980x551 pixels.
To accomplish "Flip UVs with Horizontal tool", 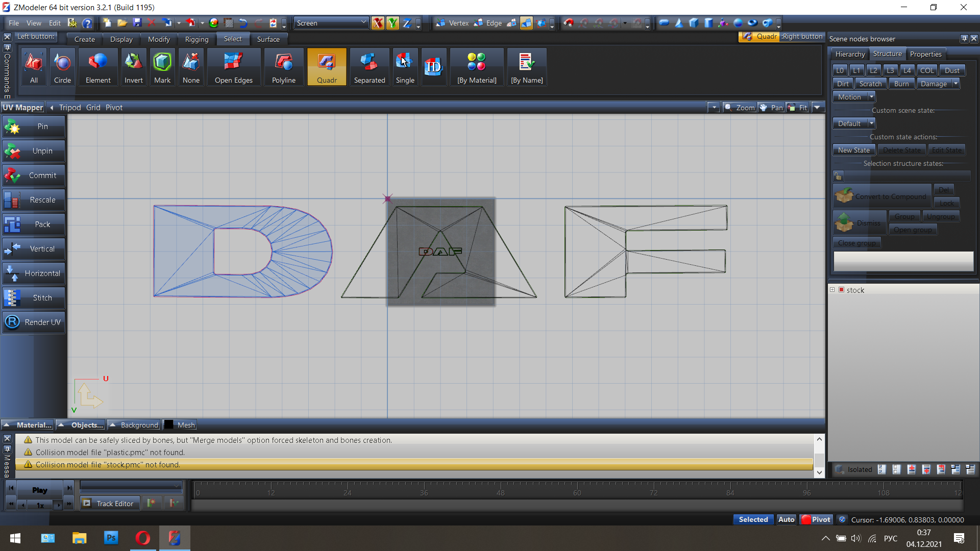I will click(x=34, y=273).
